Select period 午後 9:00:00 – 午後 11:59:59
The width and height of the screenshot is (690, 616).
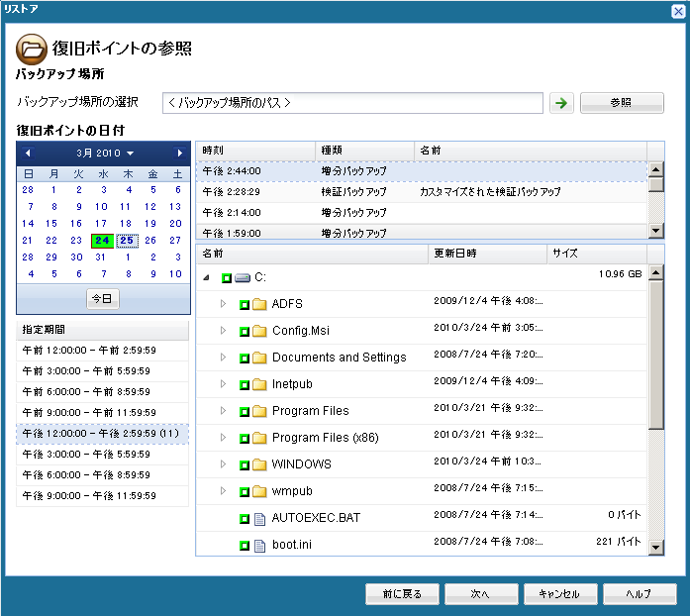click(x=103, y=496)
